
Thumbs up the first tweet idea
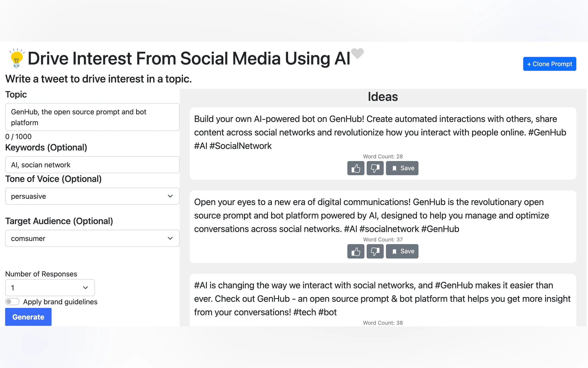pos(356,168)
